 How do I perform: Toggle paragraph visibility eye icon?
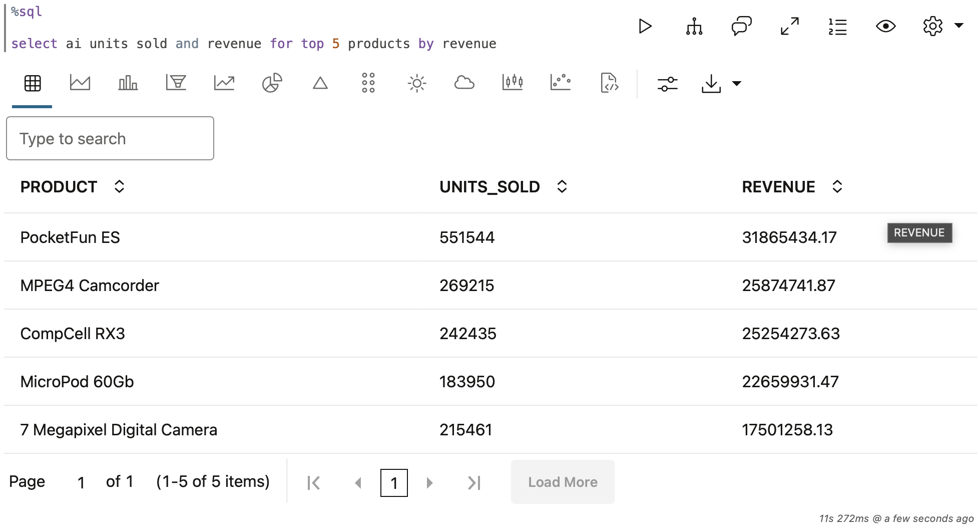[885, 26]
